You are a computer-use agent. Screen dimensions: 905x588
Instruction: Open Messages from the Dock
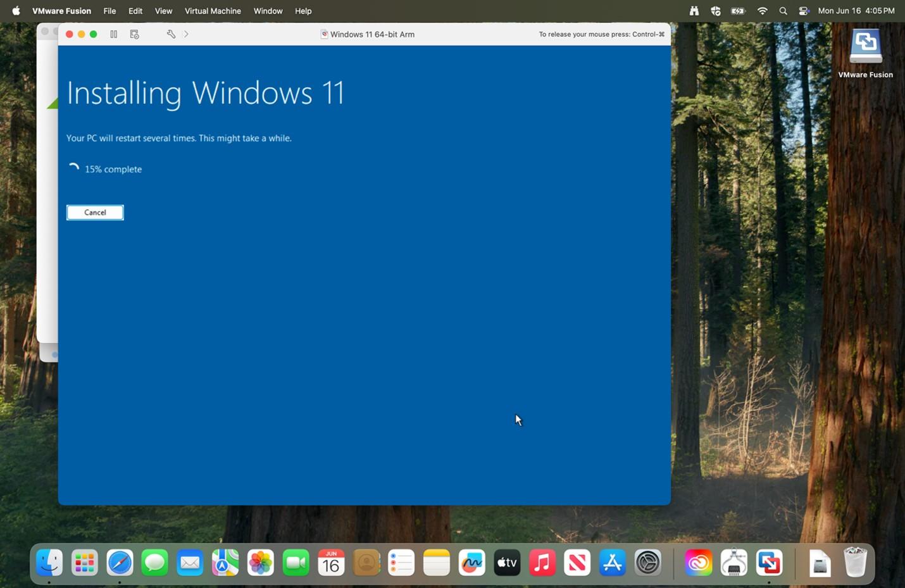(x=155, y=562)
